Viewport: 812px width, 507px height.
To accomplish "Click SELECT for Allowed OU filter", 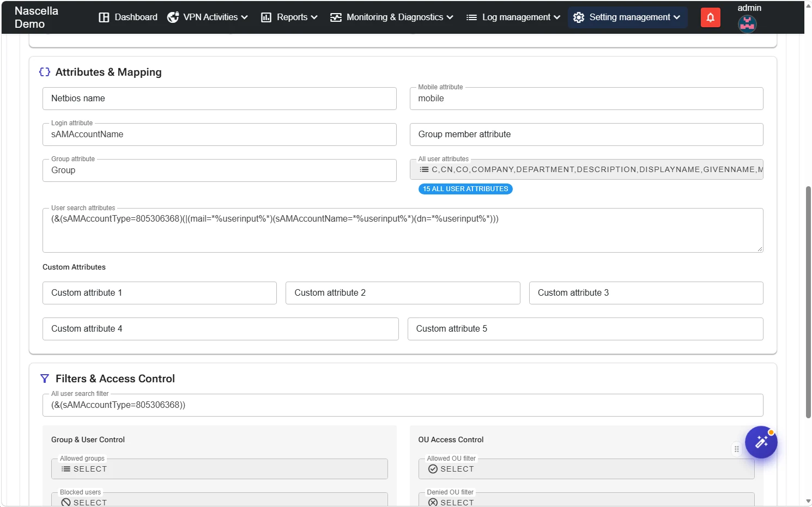I will [x=586, y=469].
